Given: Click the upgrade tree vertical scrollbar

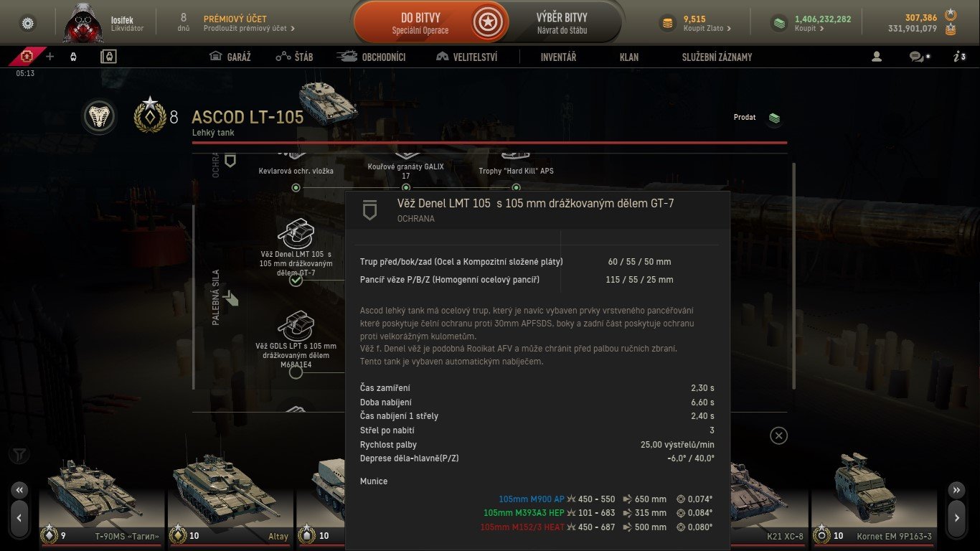Looking at the screenshot, I should 793,276.
